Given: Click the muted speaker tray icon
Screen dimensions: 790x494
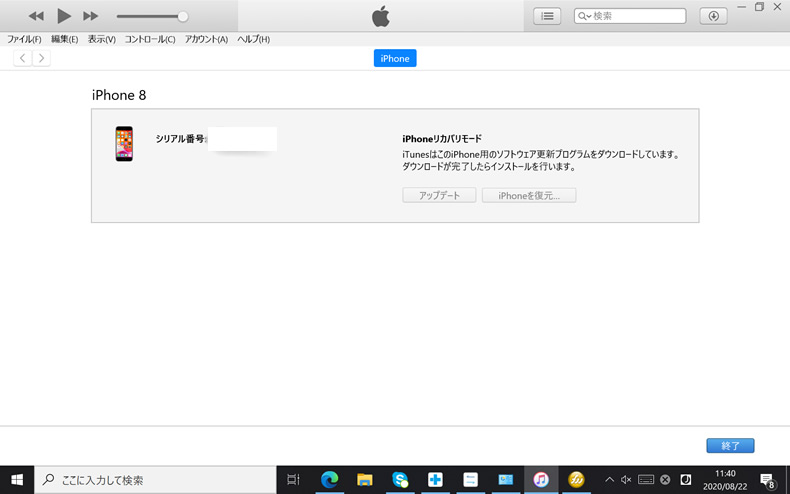Looking at the screenshot, I should (x=626, y=480).
